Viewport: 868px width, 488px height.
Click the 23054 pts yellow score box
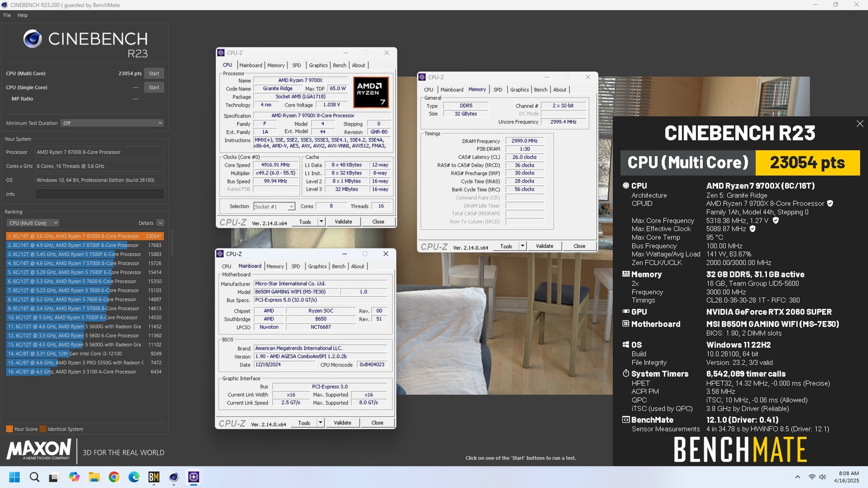click(807, 163)
